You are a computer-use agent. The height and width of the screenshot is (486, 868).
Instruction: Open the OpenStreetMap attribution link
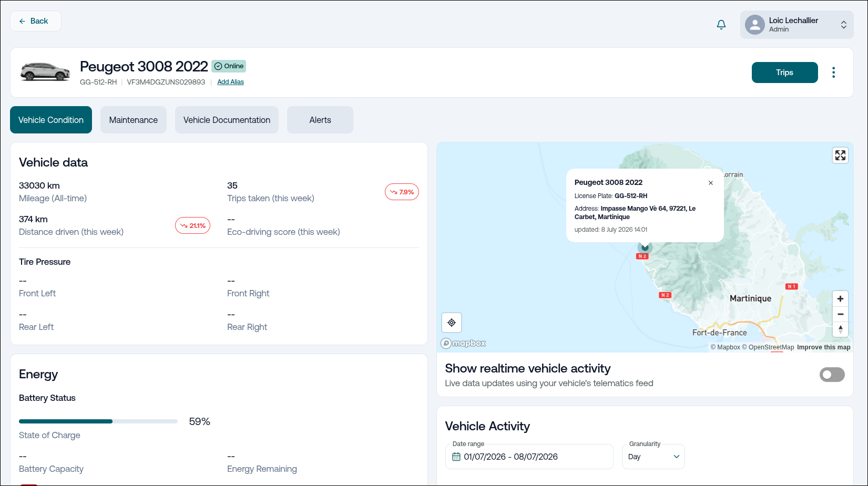point(768,347)
